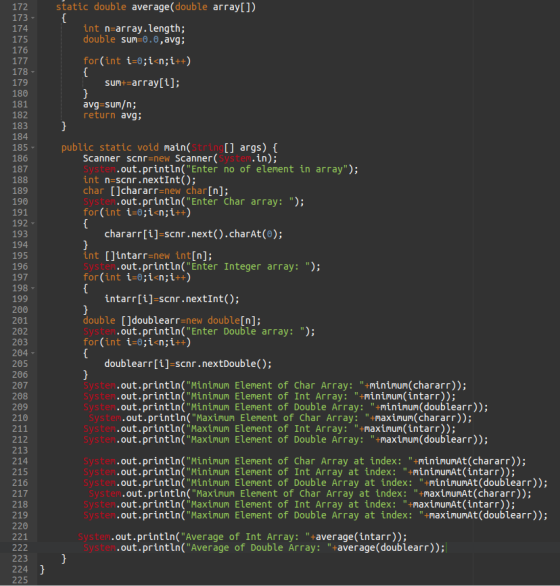The width and height of the screenshot is (560, 586).
Task: Click the 'average(intarr)' call
Action: pos(356,537)
